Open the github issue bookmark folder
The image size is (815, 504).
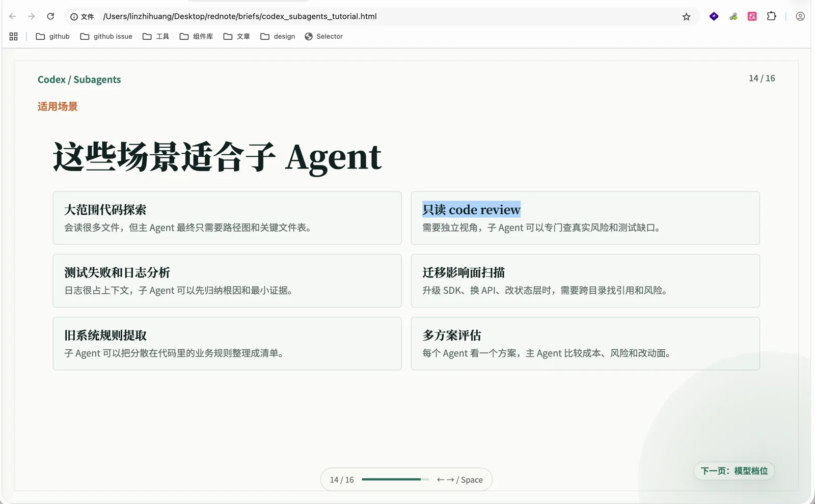[x=106, y=37]
